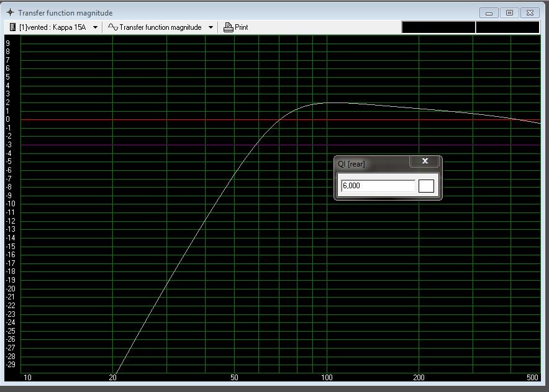Viewport: 549px width, 392px height.
Task: Open the '[1]vented : Kappa 15A' dropdown arrow
Action: pyautogui.click(x=95, y=27)
